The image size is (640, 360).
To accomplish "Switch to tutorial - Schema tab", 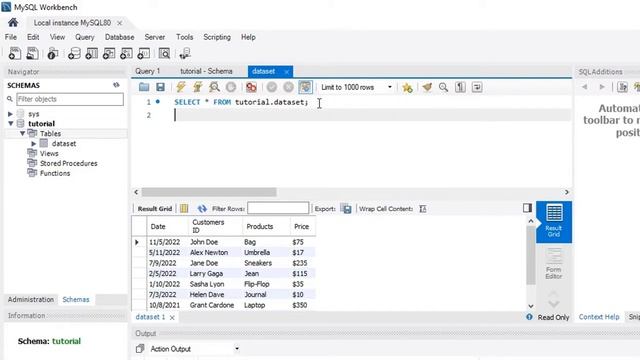I will pos(206,71).
